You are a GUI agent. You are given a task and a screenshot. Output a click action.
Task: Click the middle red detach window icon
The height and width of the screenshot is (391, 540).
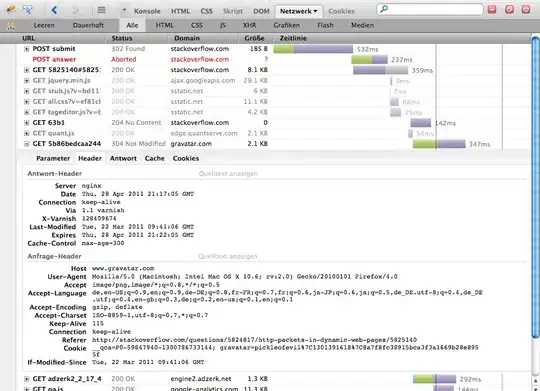(x=509, y=9)
